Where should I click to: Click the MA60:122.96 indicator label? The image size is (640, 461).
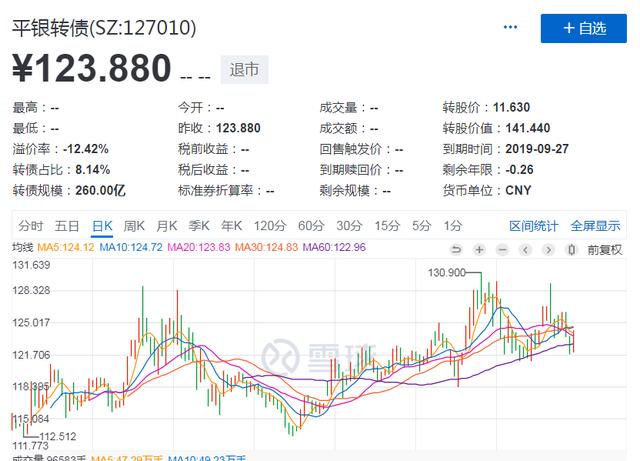(x=334, y=247)
